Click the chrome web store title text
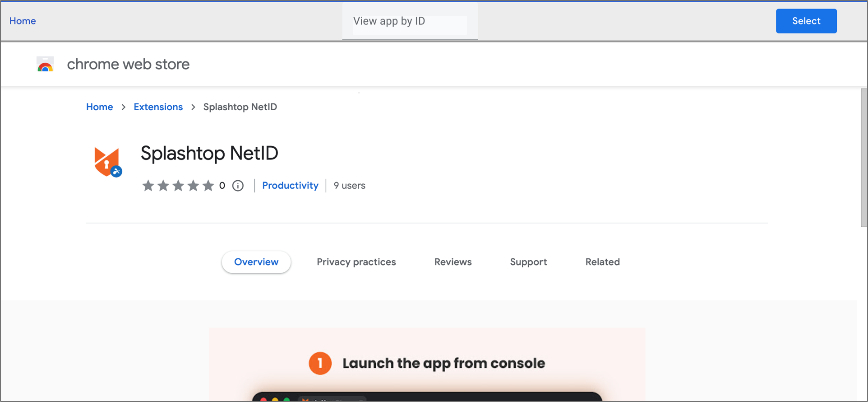Viewport: 868px width, 402px height. (128, 64)
